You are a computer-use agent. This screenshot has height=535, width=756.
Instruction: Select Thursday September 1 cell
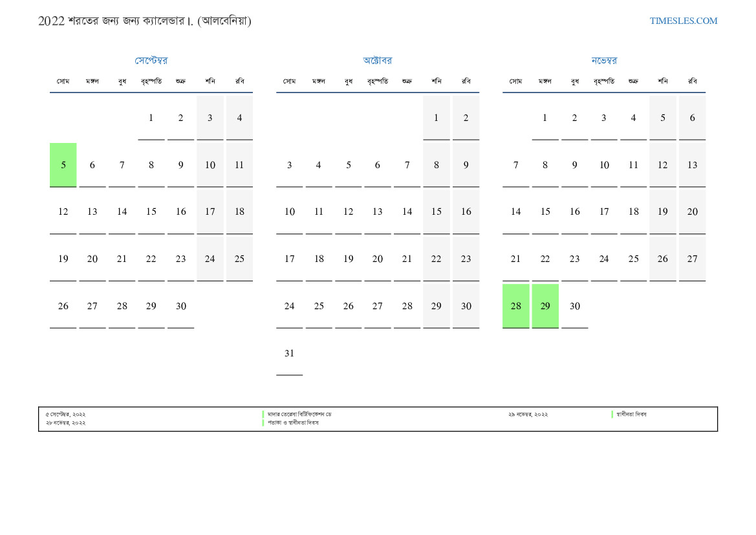151,118
